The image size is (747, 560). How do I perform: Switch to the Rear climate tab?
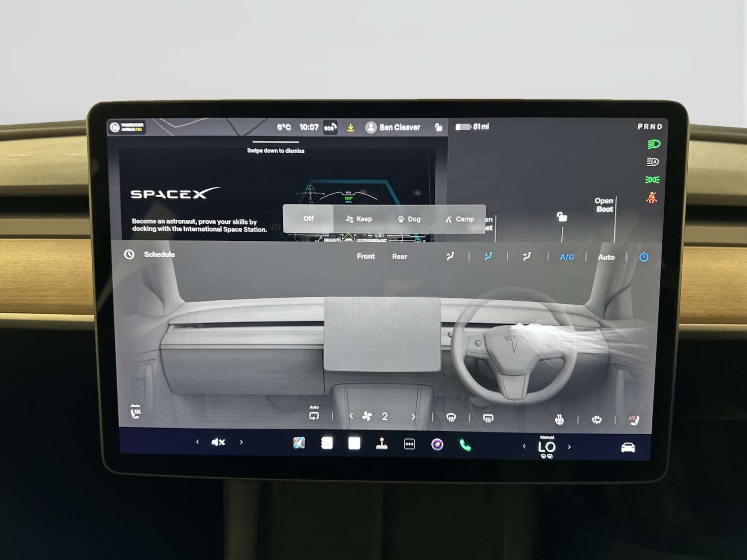pyautogui.click(x=399, y=257)
